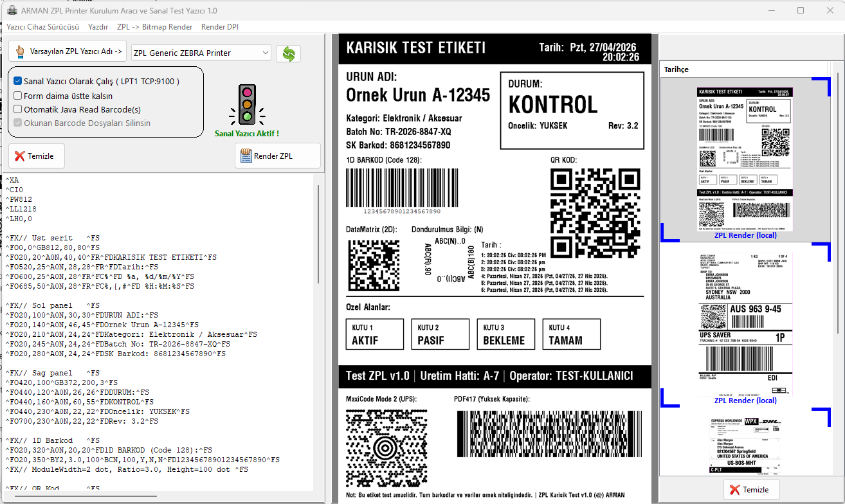Check Okunan Barcode Dosyaları Silinsin option
The height and width of the screenshot is (504, 845).
tap(18, 123)
